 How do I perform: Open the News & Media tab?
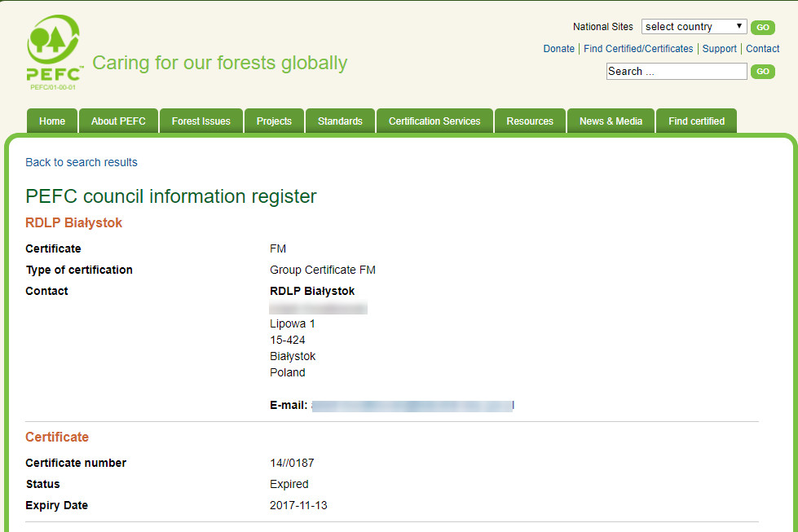point(611,121)
